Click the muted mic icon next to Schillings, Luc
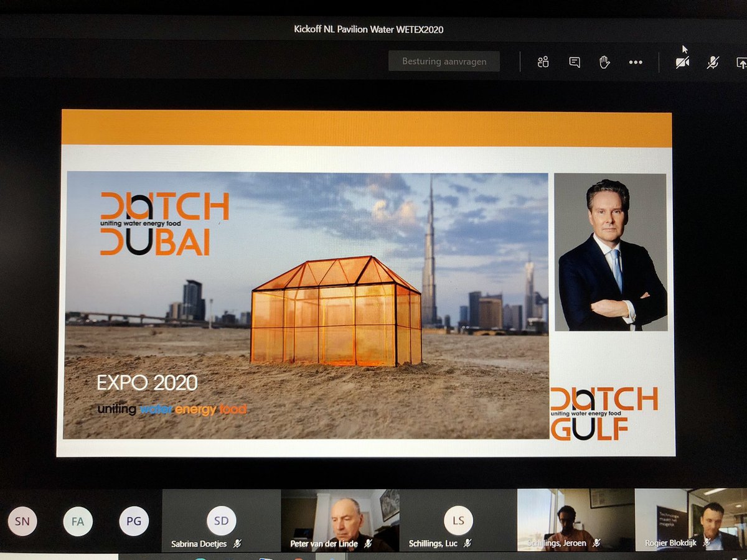This screenshot has width=747, height=560. click(467, 543)
